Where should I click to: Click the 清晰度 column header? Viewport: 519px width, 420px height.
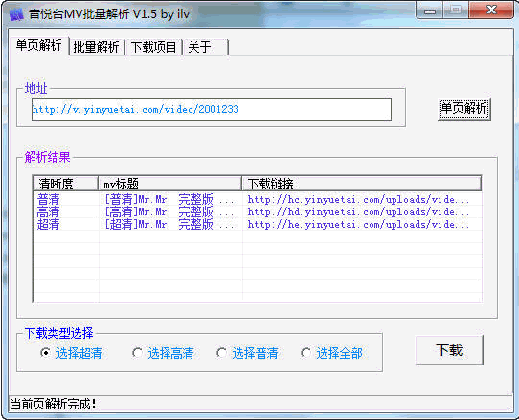[x=65, y=184]
